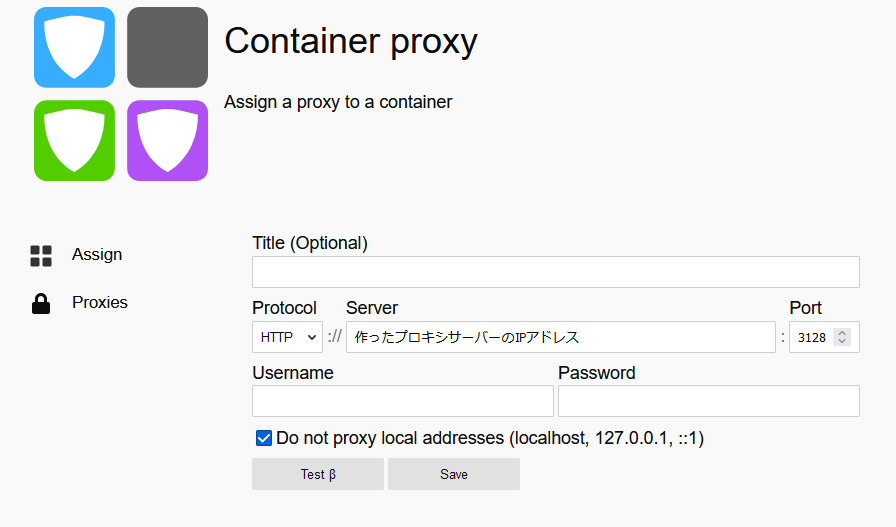The image size is (896, 527).
Task: Focus the Server address field
Action: (x=561, y=337)
